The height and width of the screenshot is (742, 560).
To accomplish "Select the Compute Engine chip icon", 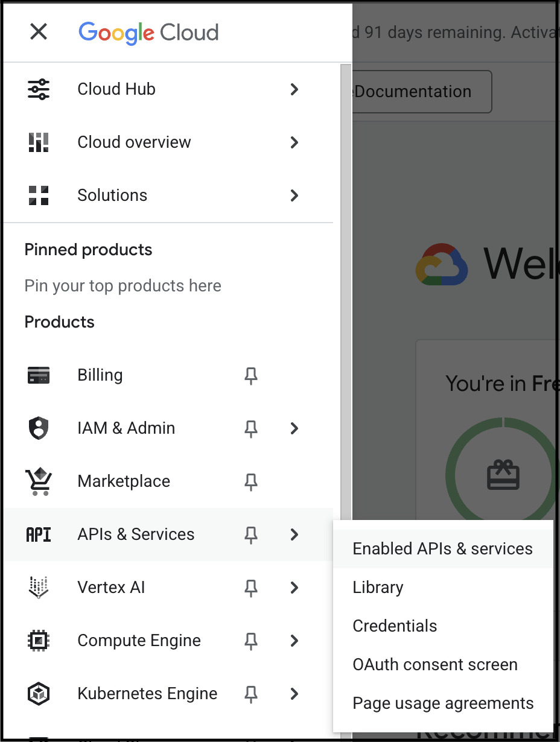I will pos(39,641).
